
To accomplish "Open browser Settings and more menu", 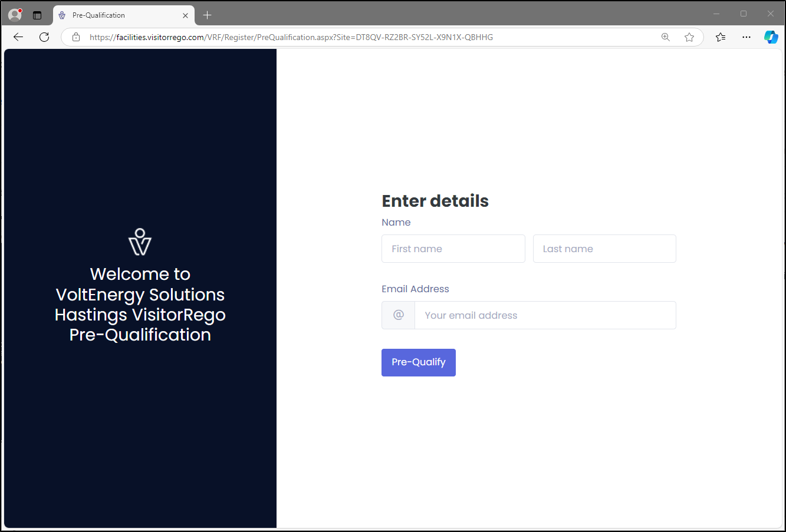I will [x=746, y=37].
